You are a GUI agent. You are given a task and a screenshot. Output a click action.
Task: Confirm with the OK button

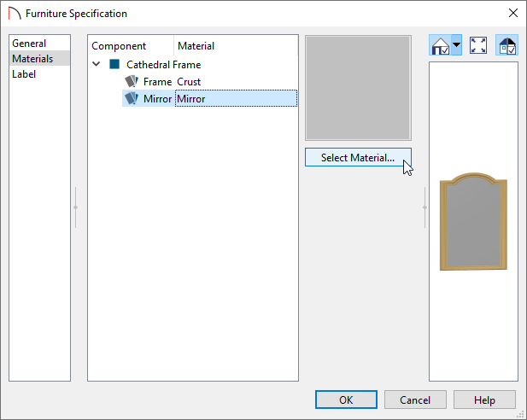click(x=346, y=400)
